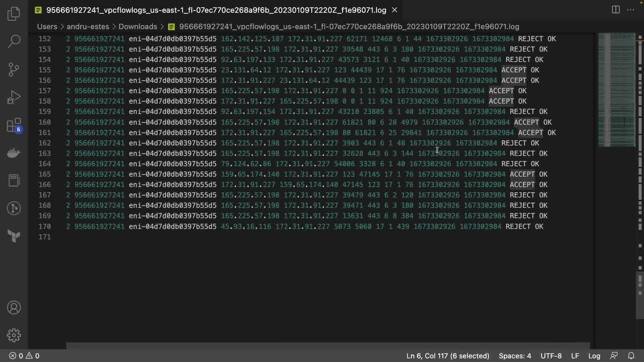Open the Source Control view

coord(14,69)
